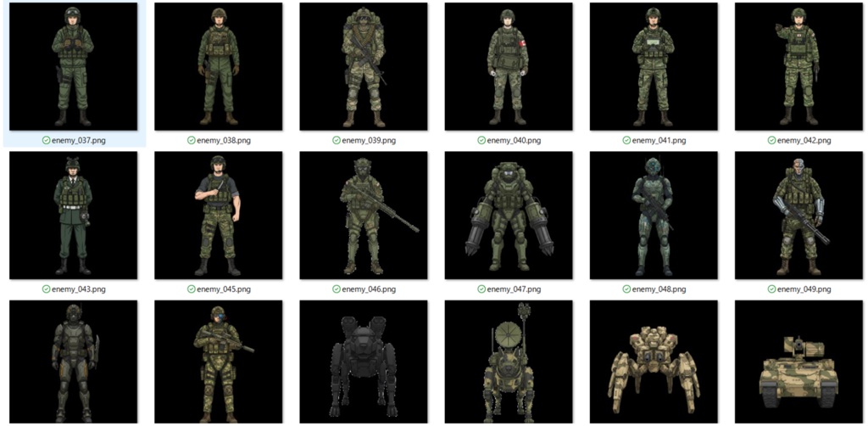868x426 pixels.
Task: Click the enemy_040.png file name
Action: pos(514,141)
